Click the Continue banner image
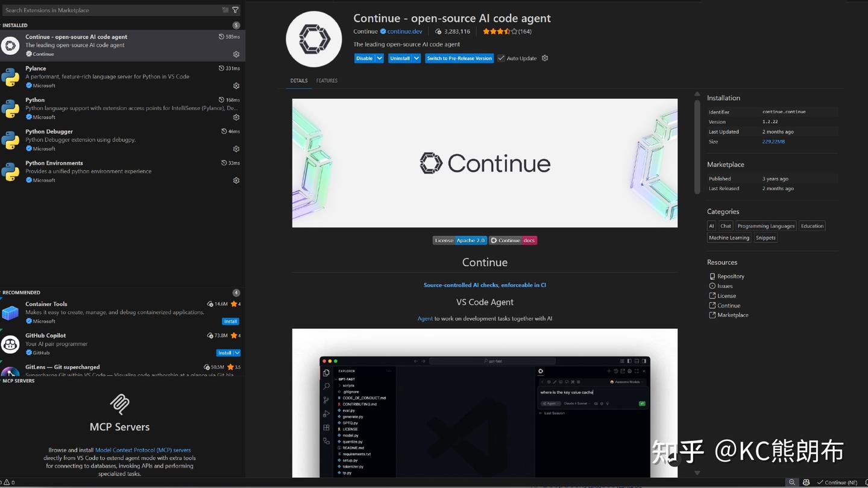 (x=485, y=163)
